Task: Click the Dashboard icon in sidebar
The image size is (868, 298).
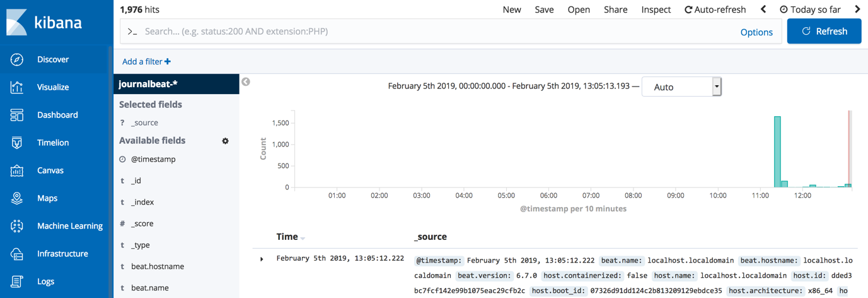Action: 17,115
